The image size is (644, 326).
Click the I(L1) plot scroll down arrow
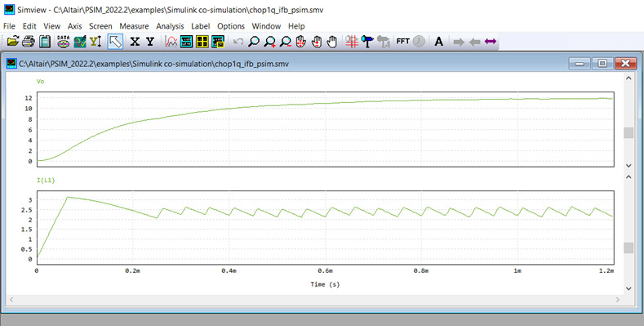tap(628, 288)
